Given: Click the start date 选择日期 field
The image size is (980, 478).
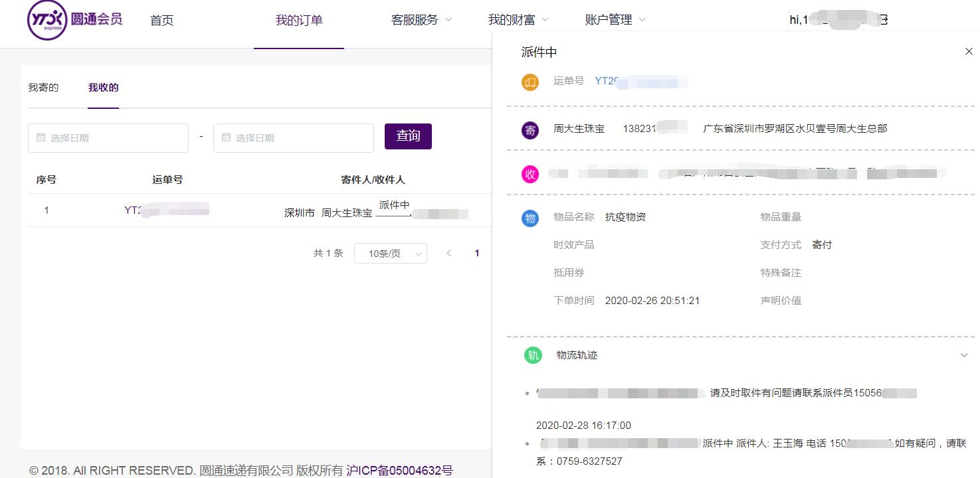Looking at the screenshot, I should [x=108, y=138].
